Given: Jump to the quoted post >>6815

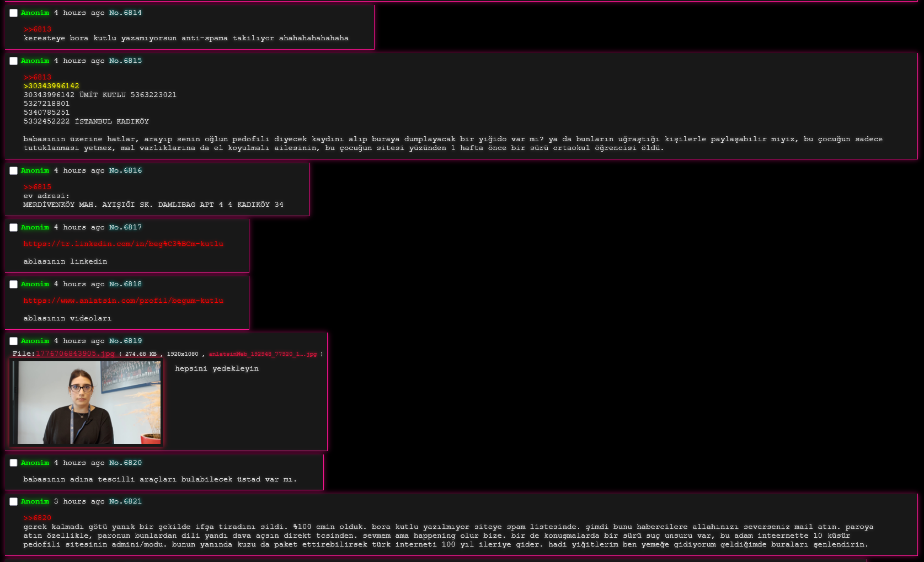Looking at the screenshot, I should coord(38,187).
